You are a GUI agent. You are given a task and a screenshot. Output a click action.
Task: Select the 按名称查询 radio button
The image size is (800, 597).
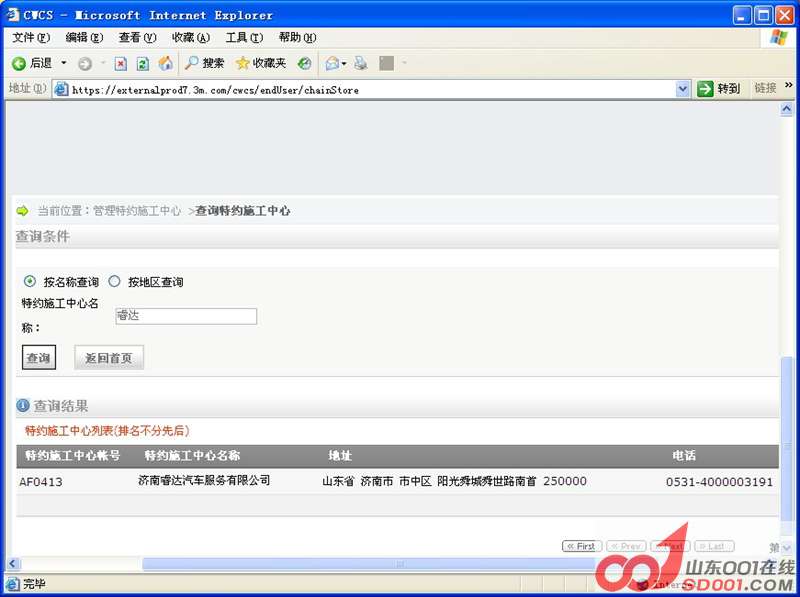tap(30, 281)
